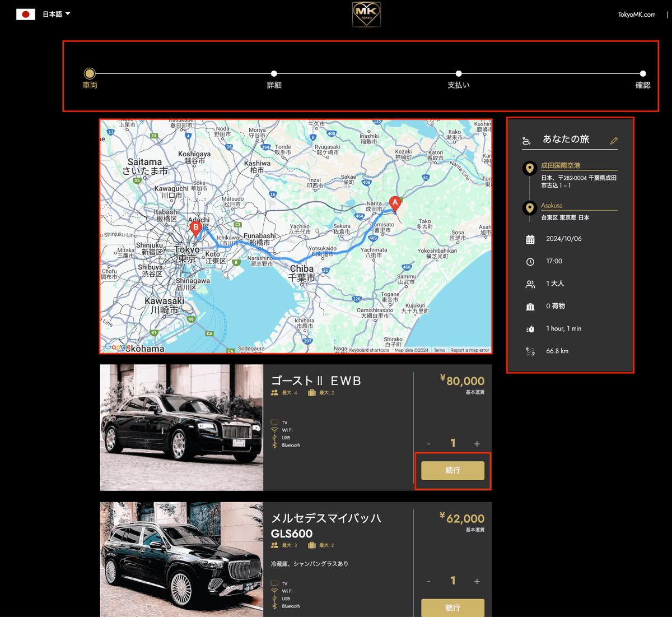Click the MK Tokyo logo
Viewport: 672px width, 617px height.
coord(366,15)
